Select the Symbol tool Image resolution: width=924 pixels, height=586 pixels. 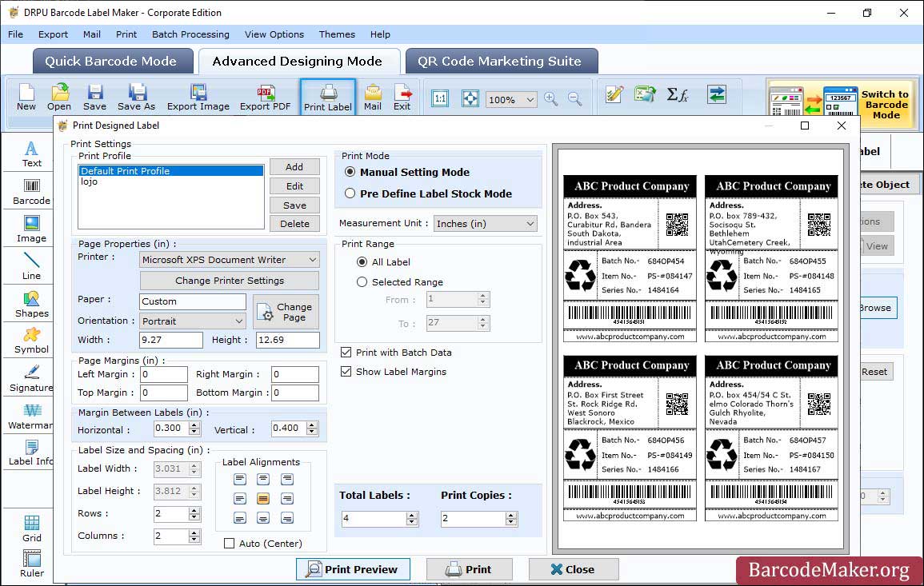click(x=31, y=341)
